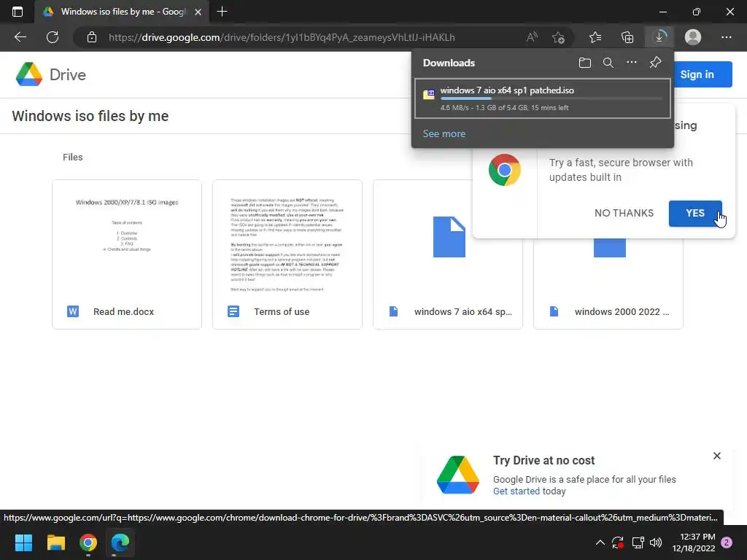
Task: Search downloads with magnifier icon
Action: (608, 63)
